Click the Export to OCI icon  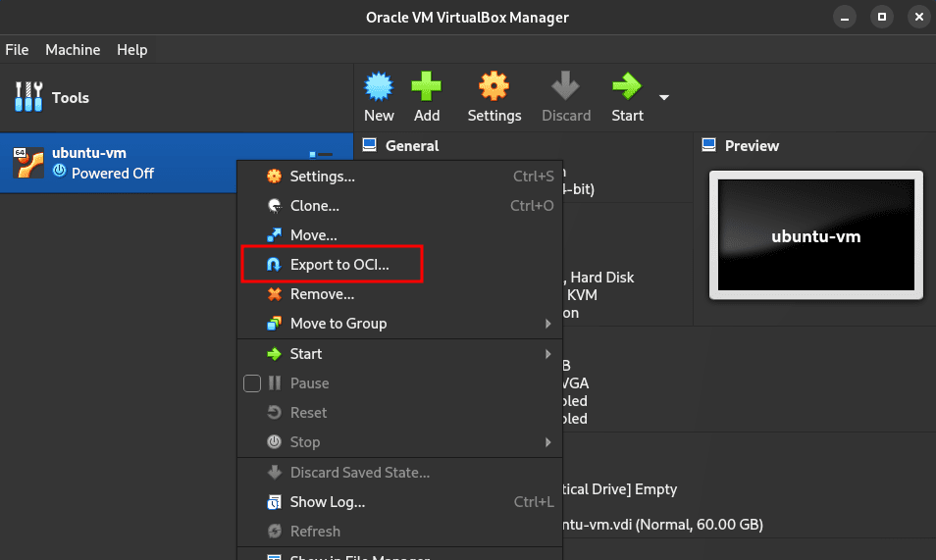point(274,265)
